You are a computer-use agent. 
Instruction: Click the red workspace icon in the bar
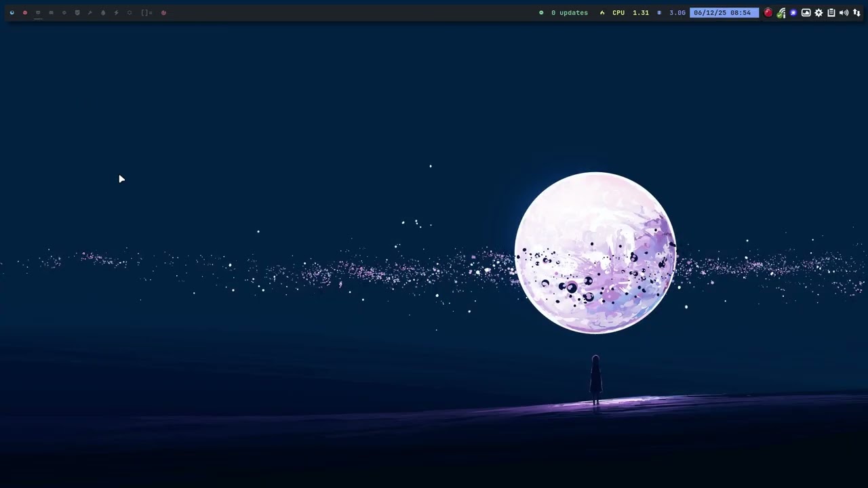point(25,12)
